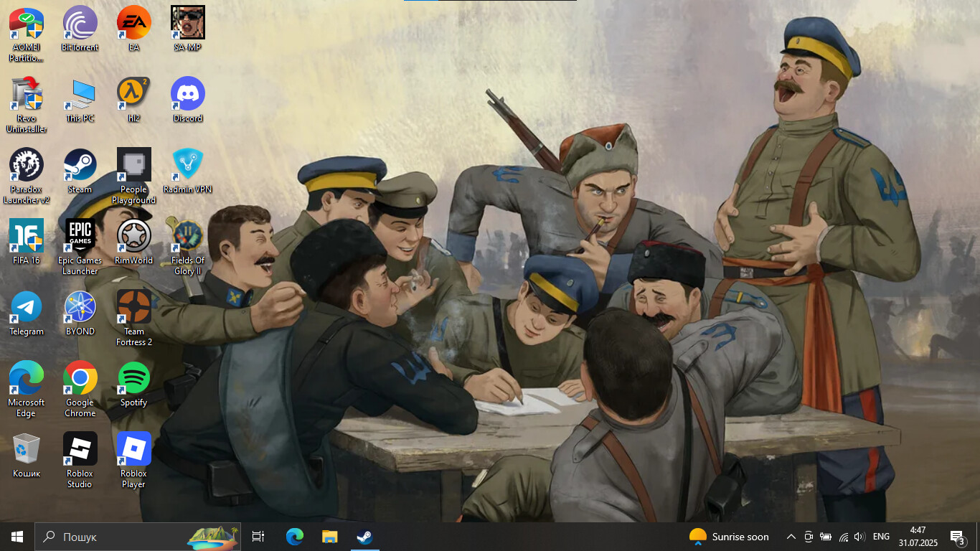This screenshot has height=551, width=980.
Task: Open the Windows Start menu
Action: tap(17, 537)
